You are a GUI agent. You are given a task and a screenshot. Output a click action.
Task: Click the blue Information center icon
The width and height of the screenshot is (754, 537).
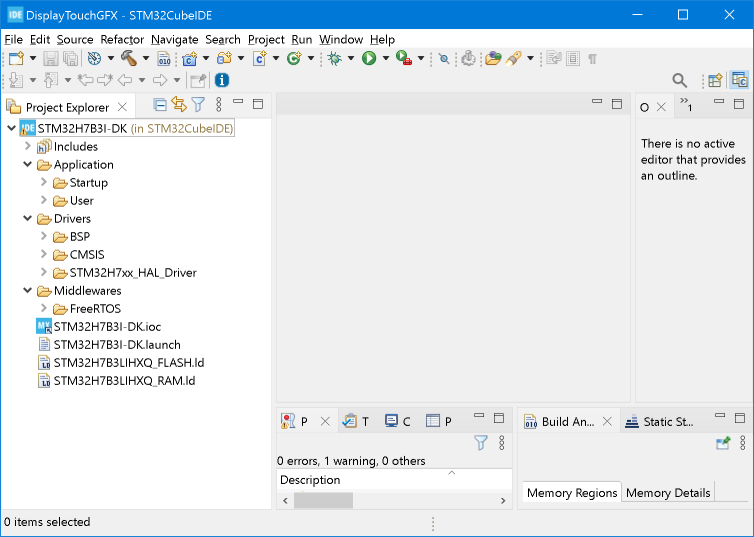(222, 80)
